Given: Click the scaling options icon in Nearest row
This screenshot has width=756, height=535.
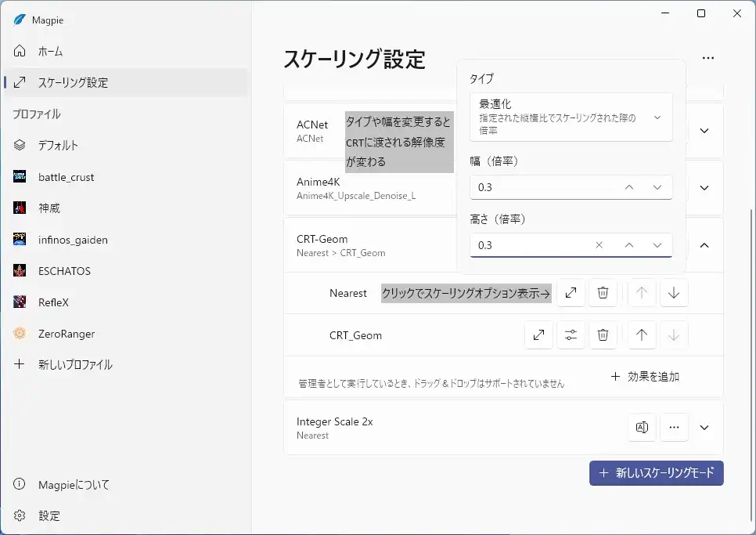Looking at the screenshot, I should click(571, 293).
